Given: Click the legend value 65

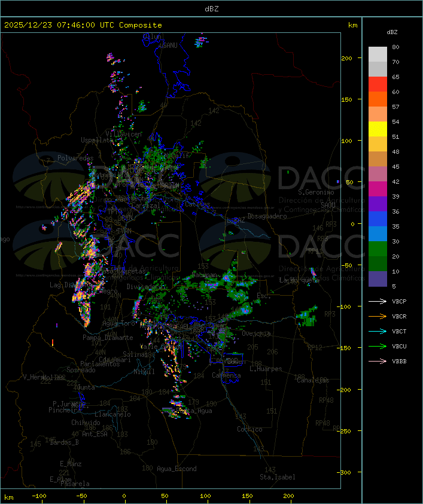Looking at the screenshot, I should pyautogui.click(x=395, y=77).
